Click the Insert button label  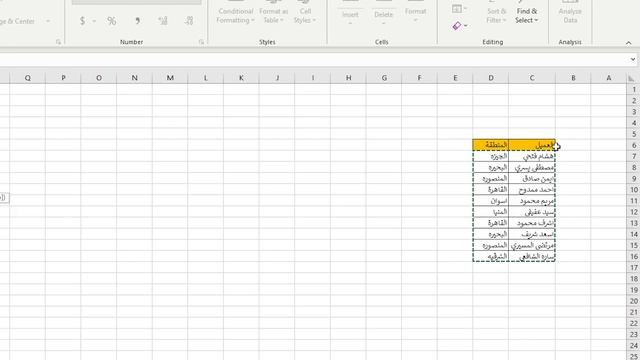(350, 14)
